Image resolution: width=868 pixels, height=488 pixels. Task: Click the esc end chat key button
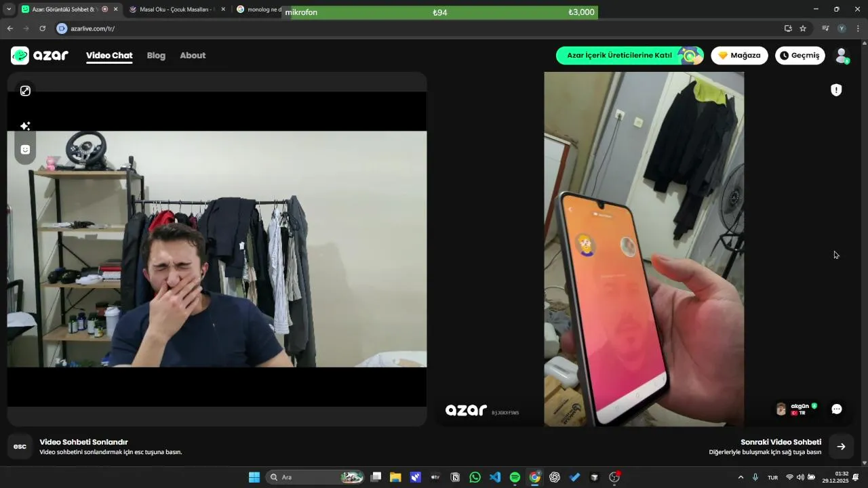[20, 447]
